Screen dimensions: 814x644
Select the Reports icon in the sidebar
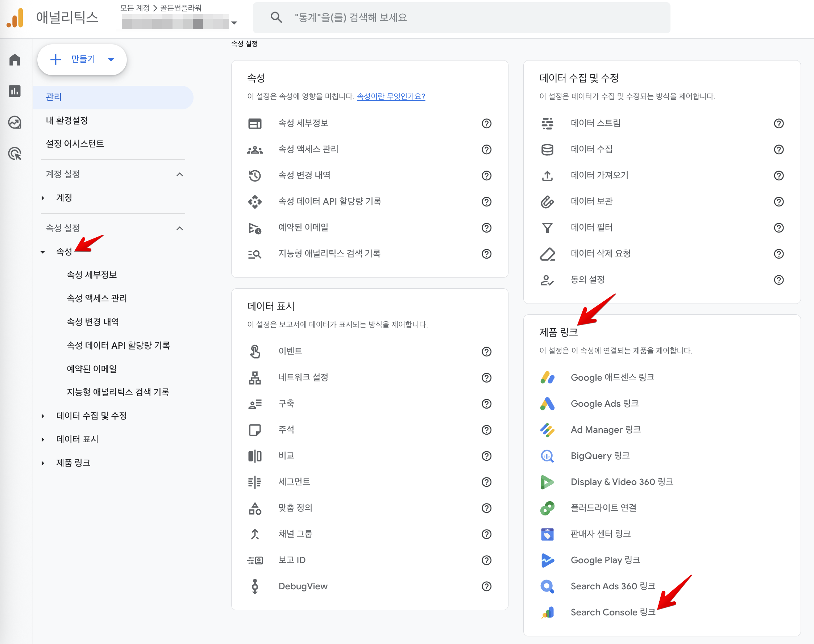pos(14,91)
